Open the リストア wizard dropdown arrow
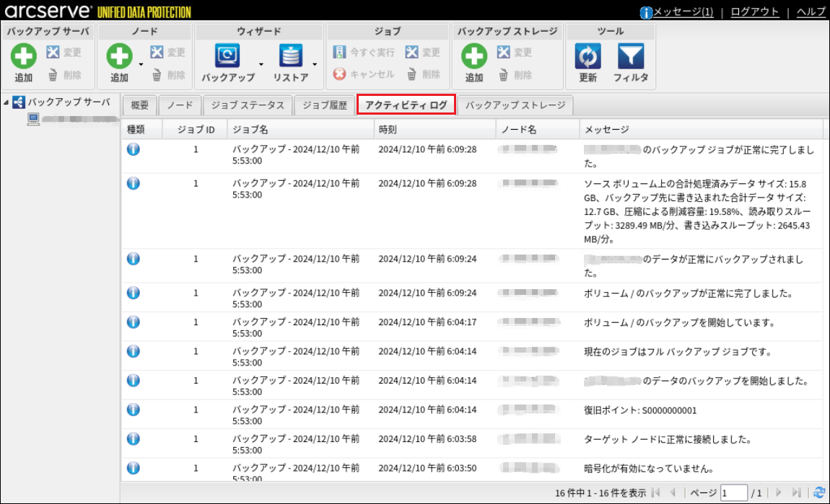Screen dimensions: 830x504 tap(315, 64)
